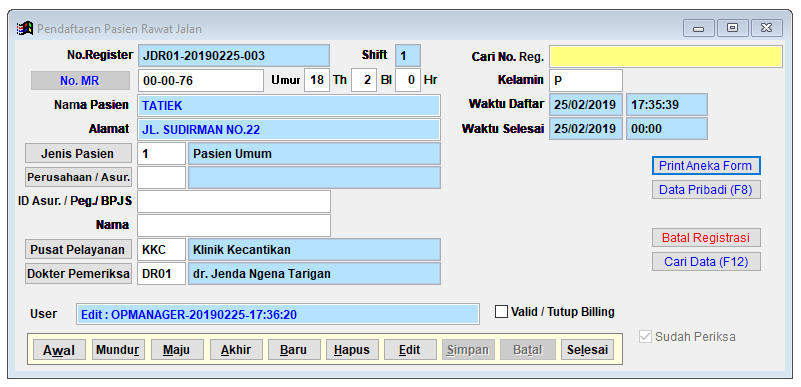Click the Pusat Pelayanan button
The height and width of the screenshot is (387, 801).
point(78,250)
